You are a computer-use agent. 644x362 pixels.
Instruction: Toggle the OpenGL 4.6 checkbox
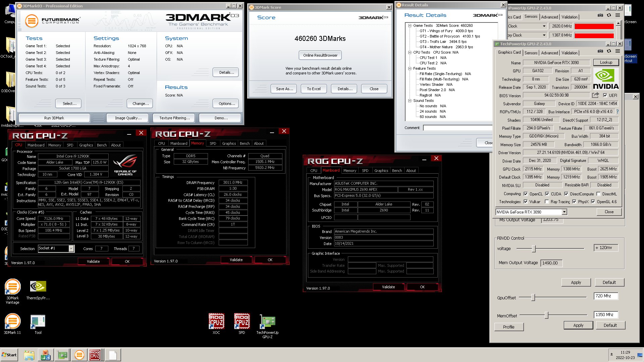593,201
